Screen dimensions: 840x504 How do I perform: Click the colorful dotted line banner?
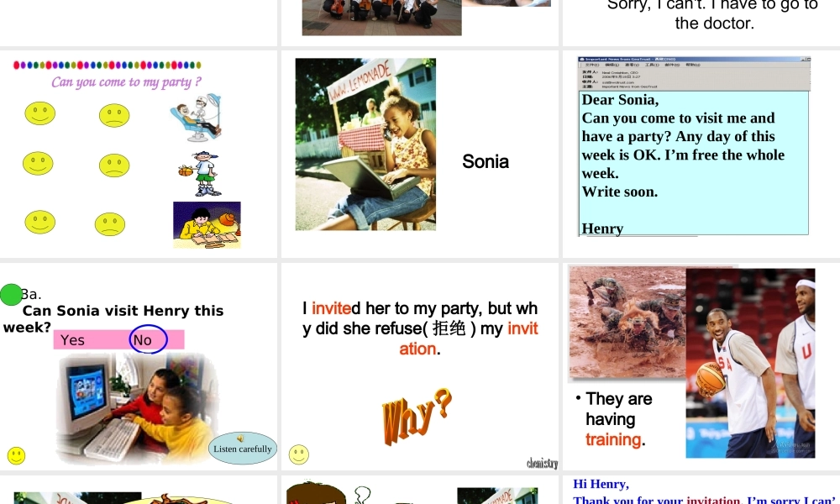coord(108,65)
